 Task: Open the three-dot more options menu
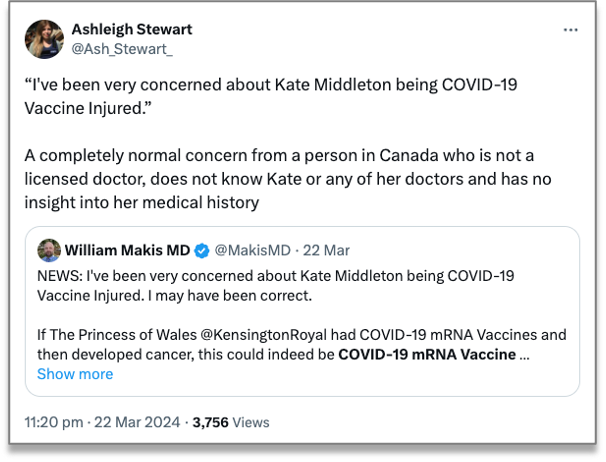571,31
